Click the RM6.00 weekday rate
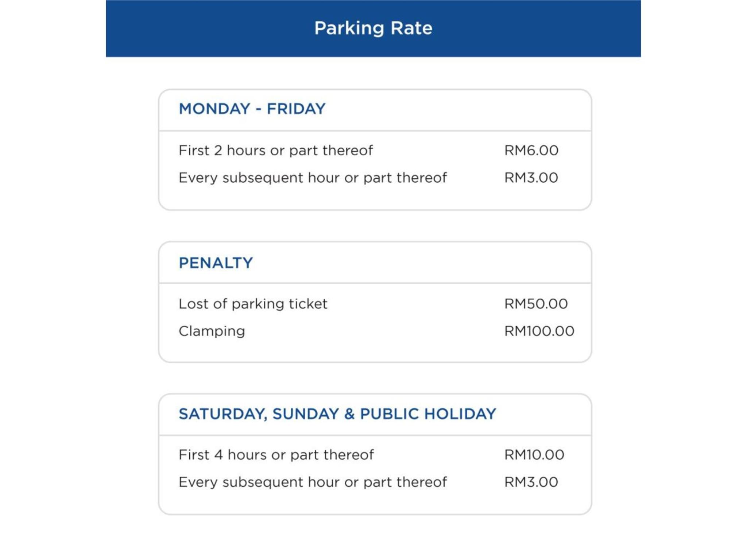This screenshot has height=560, width=747. (531, 150)
